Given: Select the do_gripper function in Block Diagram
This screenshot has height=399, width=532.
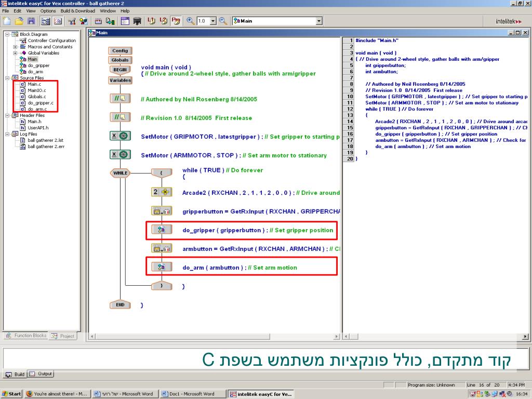Looking at the screenshot, I should pyautogui.click(x=38, y=65).
